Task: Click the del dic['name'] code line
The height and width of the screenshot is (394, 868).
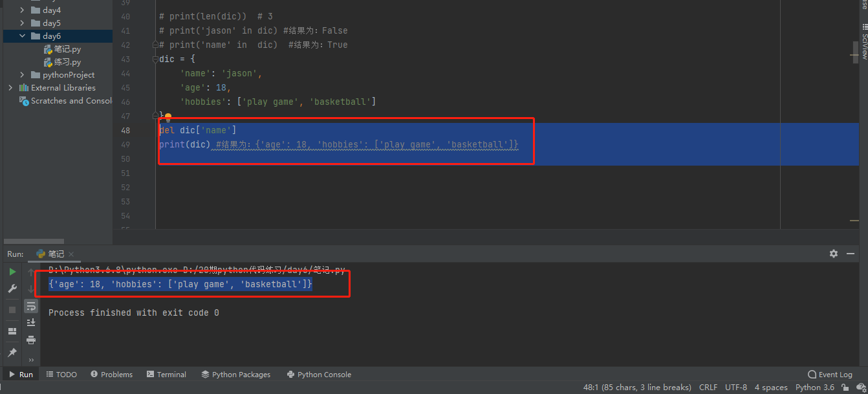Action: (x=198, y=131)
